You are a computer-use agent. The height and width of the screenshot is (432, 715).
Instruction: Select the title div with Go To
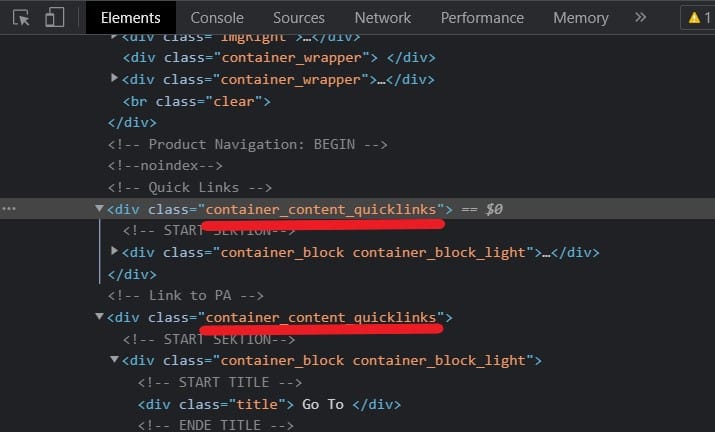[269, 404]
